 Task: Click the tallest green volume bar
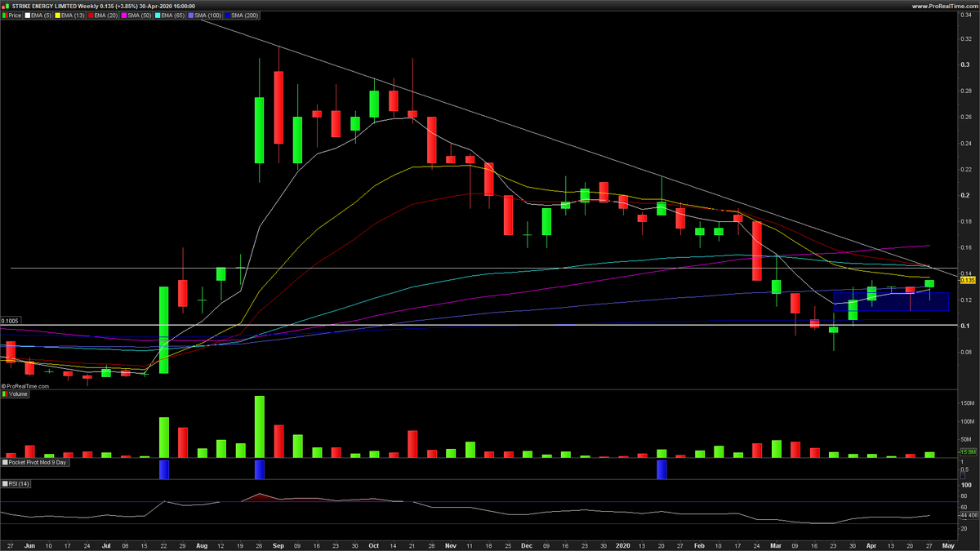tap(260, 426)
